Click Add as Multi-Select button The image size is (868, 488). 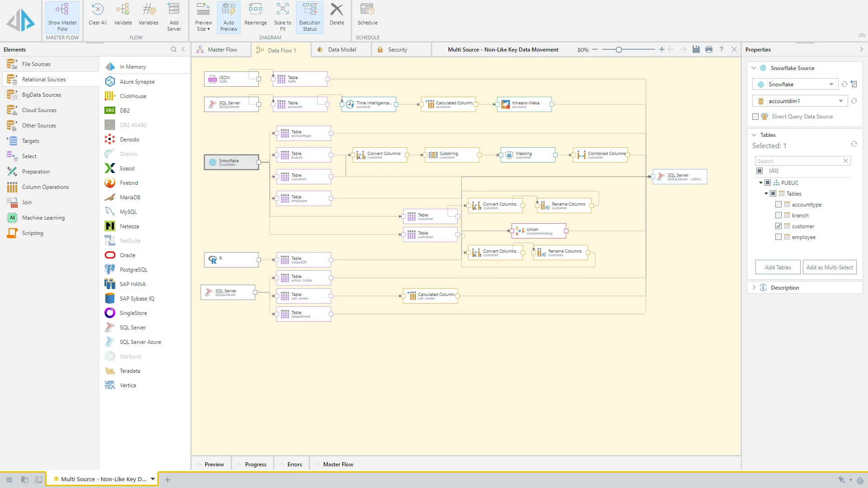click(830, 267)
